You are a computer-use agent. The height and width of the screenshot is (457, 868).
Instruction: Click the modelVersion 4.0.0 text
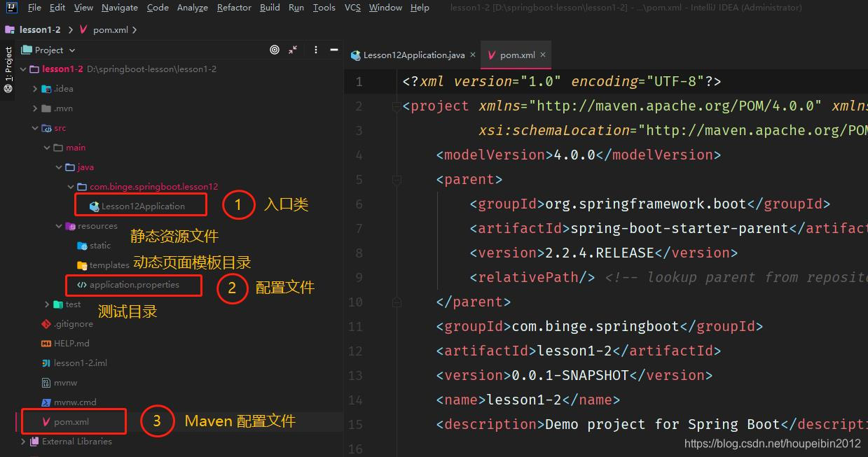(574, 155)
